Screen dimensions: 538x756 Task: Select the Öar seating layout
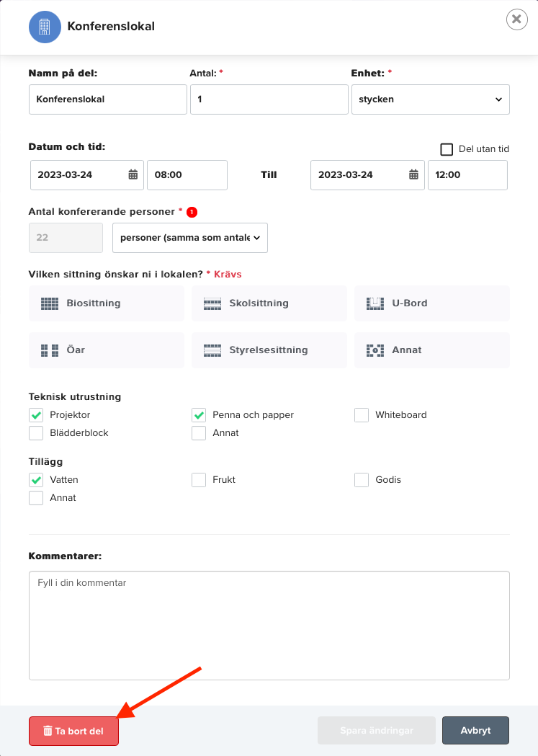107,350
